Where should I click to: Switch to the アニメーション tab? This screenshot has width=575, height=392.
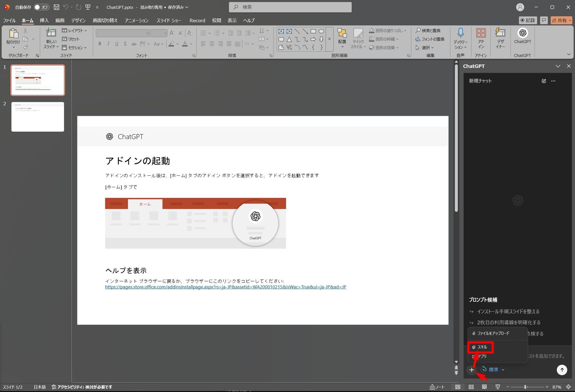click(x=137, y=20)
